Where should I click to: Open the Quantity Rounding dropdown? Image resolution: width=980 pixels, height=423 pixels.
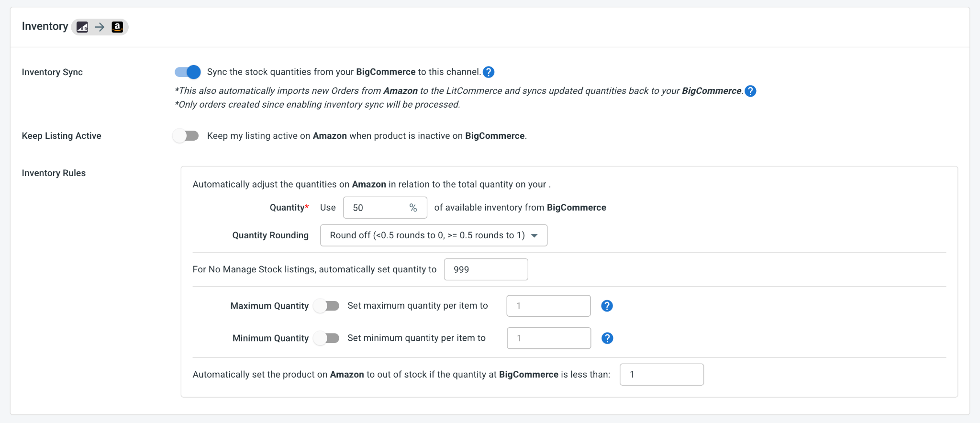[434, 235]
